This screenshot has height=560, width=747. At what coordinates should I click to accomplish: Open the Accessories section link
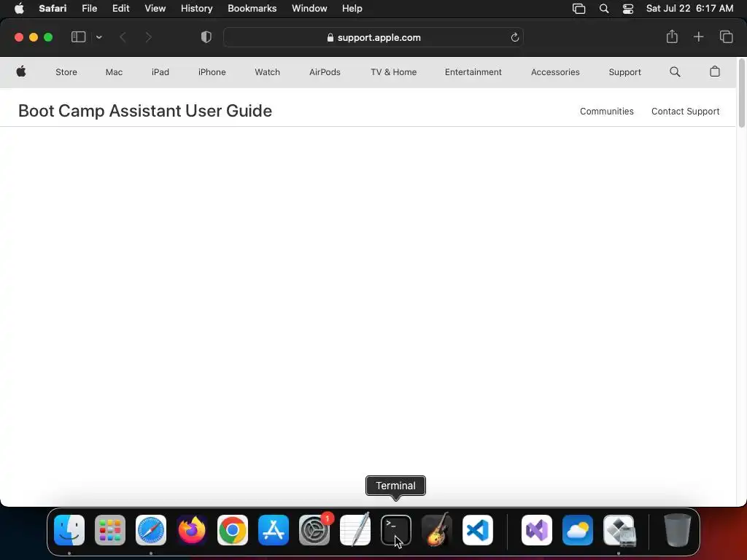coord(555,72)
